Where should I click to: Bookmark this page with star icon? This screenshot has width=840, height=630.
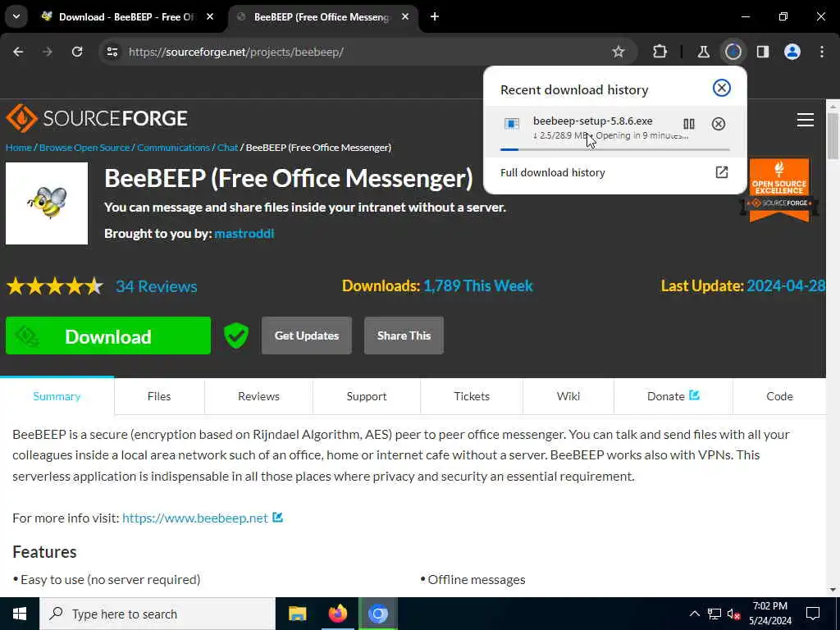619,52
